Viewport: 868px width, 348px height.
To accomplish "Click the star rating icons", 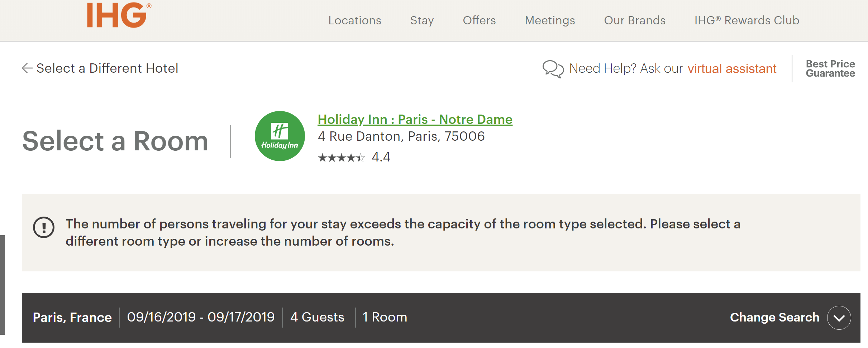I will pos(341,158).
